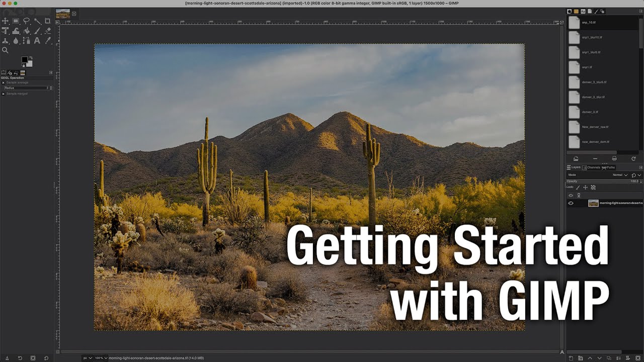Screen dimensions: 644x362
Task: Select snp_10.tif in document history
Action: [x=603, y=23]
